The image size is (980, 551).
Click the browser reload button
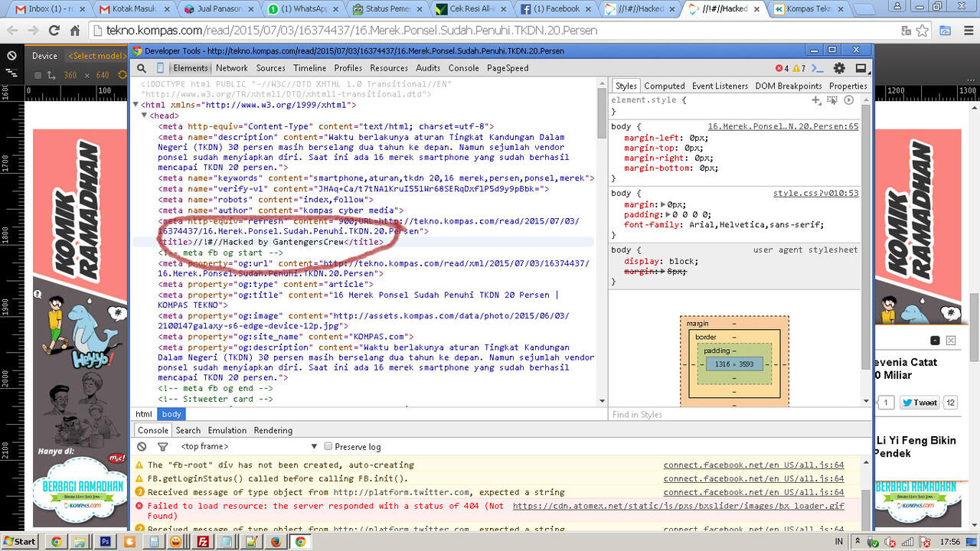tap(54, 31)
